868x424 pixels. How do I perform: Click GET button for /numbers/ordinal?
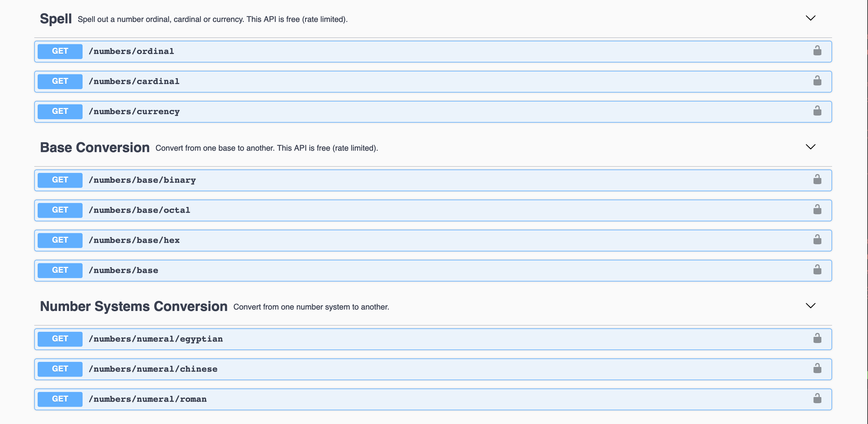pyautogui.click(x=60, y=51)
